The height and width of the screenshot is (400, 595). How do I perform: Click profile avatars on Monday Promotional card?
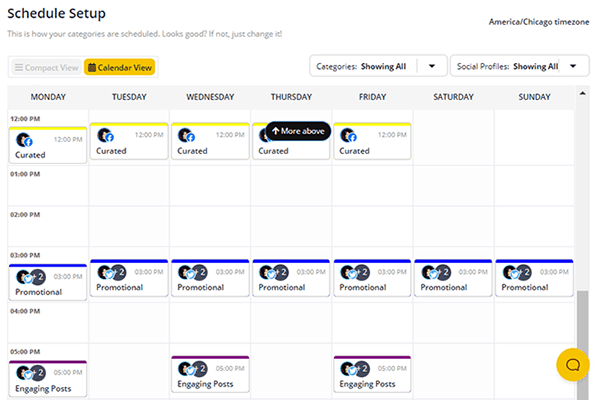(x=31, y=277)
